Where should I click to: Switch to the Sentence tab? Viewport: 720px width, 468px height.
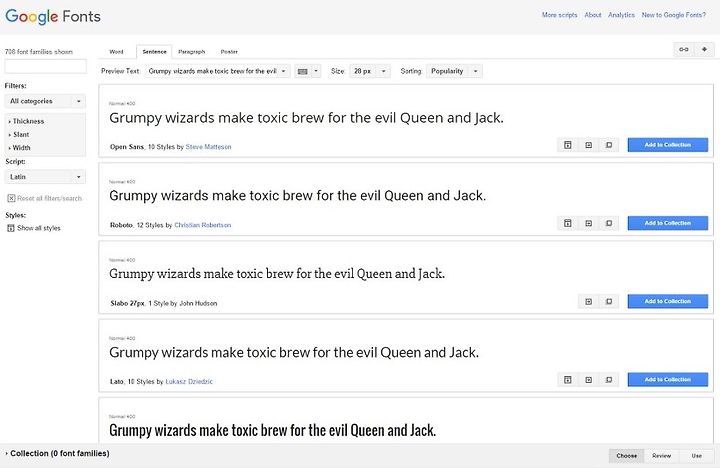[154, 52]
